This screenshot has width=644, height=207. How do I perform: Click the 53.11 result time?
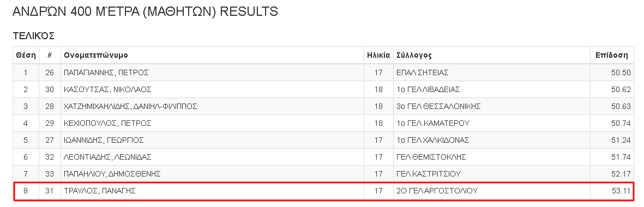(621, 191)
